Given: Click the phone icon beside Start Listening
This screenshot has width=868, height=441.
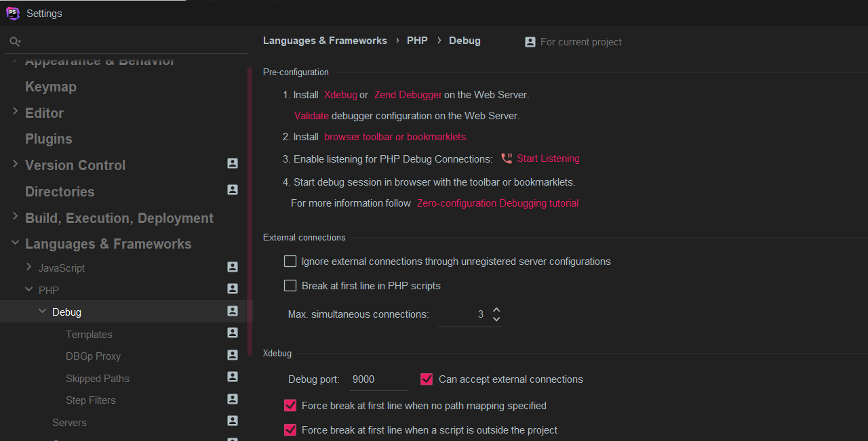Looking at the screenshot, I should 506,157.
